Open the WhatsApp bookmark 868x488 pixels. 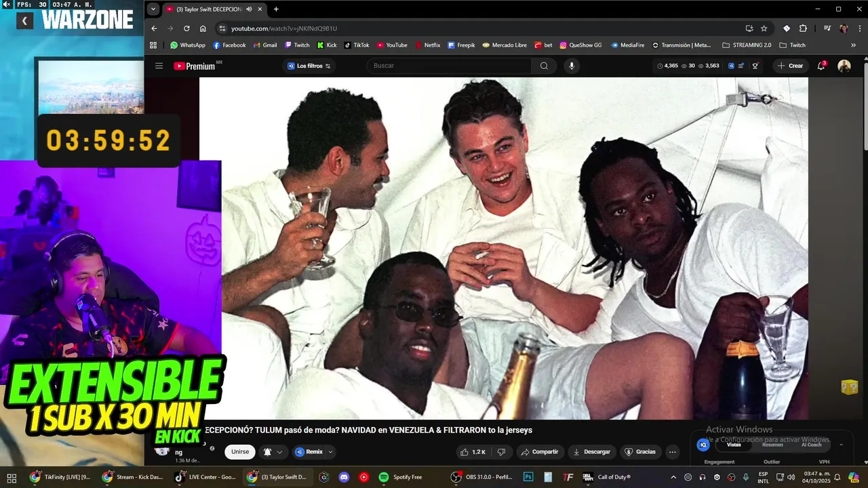click(188, 45)
